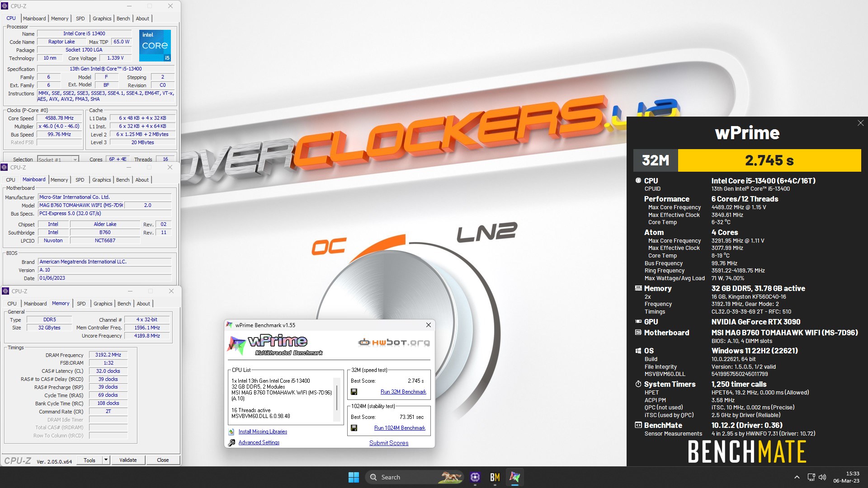This screenshot has height=488, width=868.
Task: Switch to Memory tab in the top CPU-Z window
Action: [60, 19]
